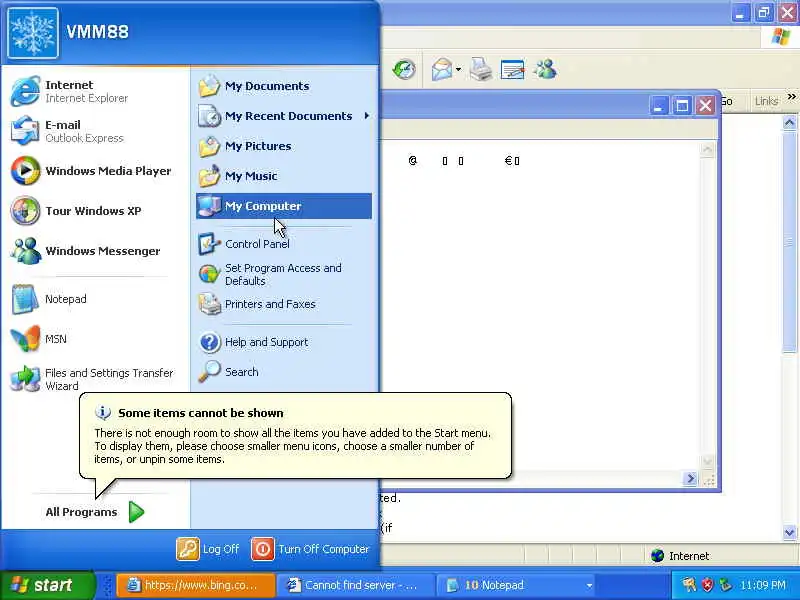The width and height of the screenshot is (800, 600).
Task: Expand All Programs green arrow
Action: click(x=136, y=512)
